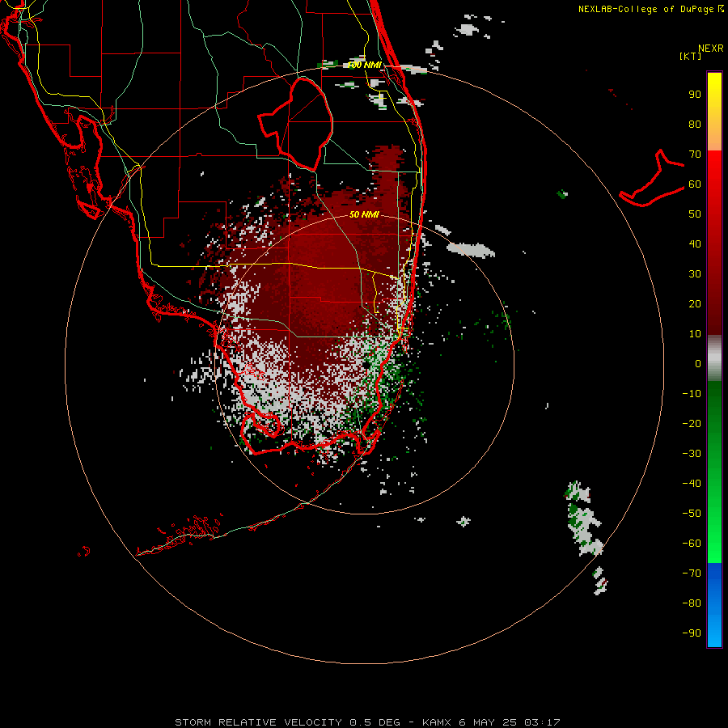Screen dimensions: 728x728
Task: Click the 0 value on the velocity scale
Action: click(x=698, y=364)
